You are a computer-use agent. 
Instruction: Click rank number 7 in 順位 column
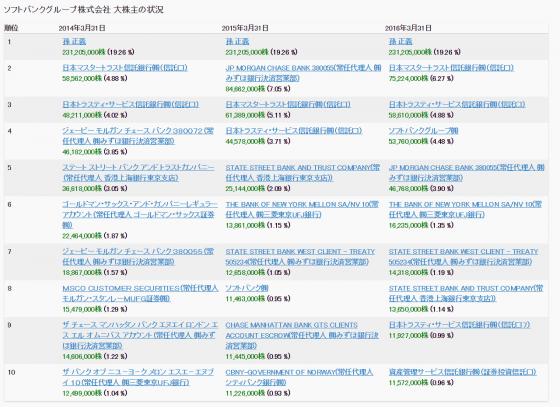[x=9, y=252]
